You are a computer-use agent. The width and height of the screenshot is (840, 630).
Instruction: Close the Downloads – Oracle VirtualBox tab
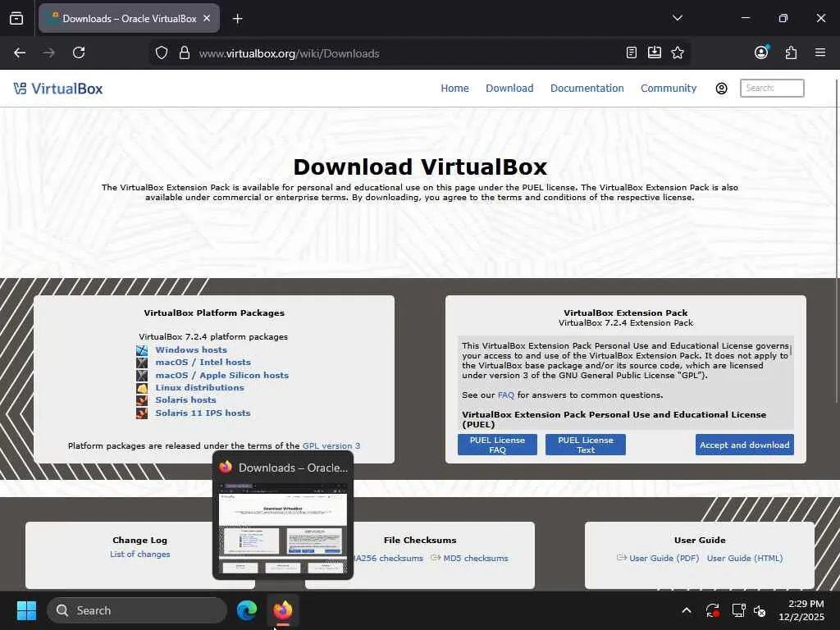click(207, 18)
